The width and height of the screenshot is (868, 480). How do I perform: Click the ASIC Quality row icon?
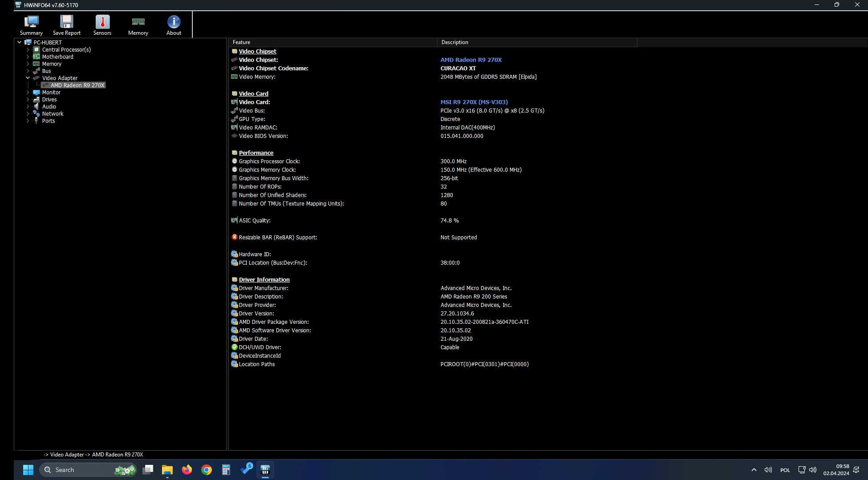tap(235, 220)
